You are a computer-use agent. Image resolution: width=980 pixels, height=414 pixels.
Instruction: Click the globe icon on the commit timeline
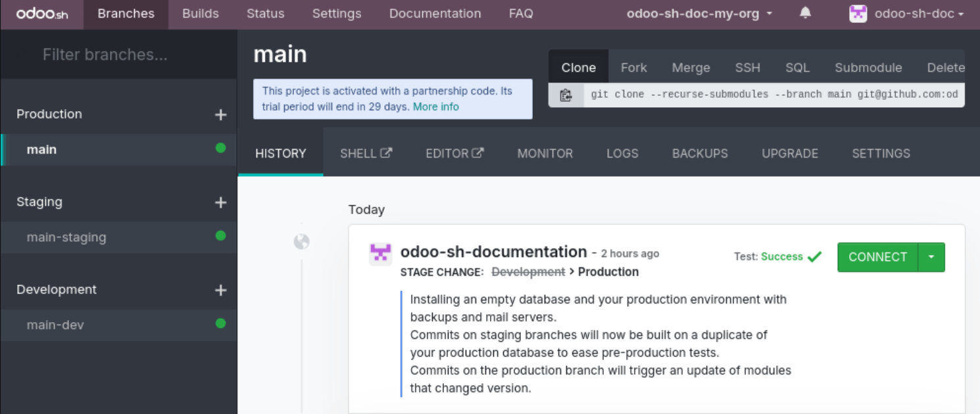(301, 241)
